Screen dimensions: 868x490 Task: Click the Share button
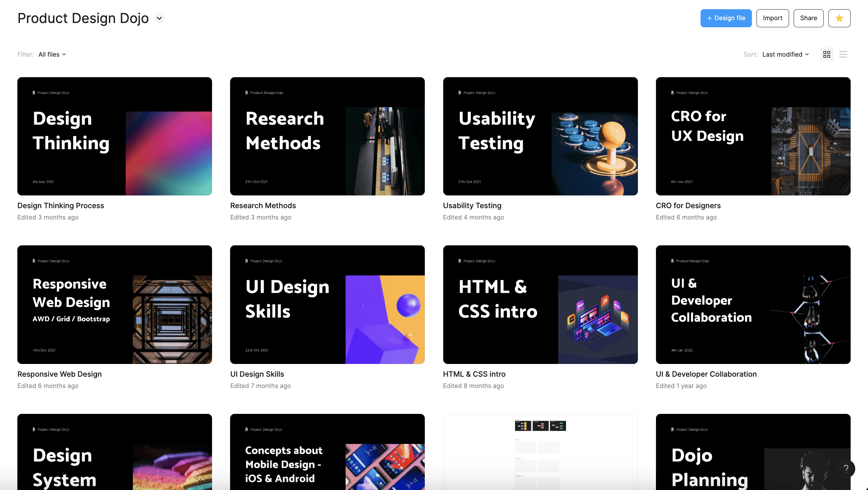tap(808, 18)
